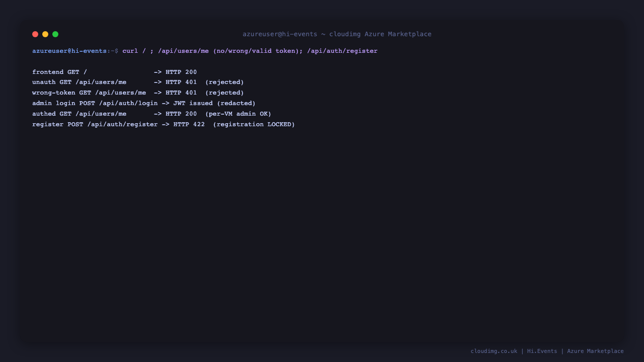Select the 'wrong-token GET /api/users/me' line
Screen dimensions: 644x362
click(x=138, y=93)
